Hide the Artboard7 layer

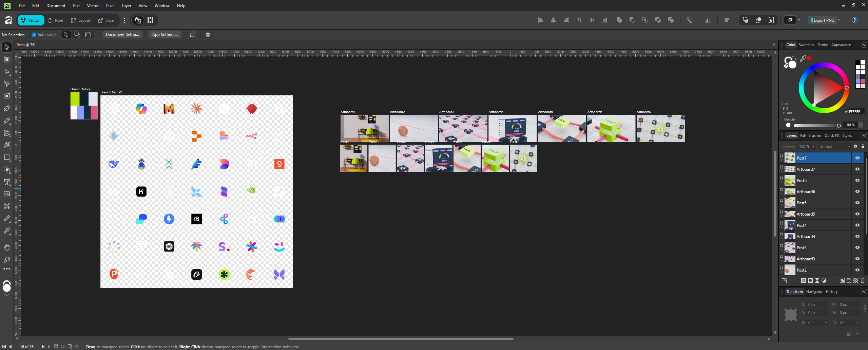click(x=857, y=169)
